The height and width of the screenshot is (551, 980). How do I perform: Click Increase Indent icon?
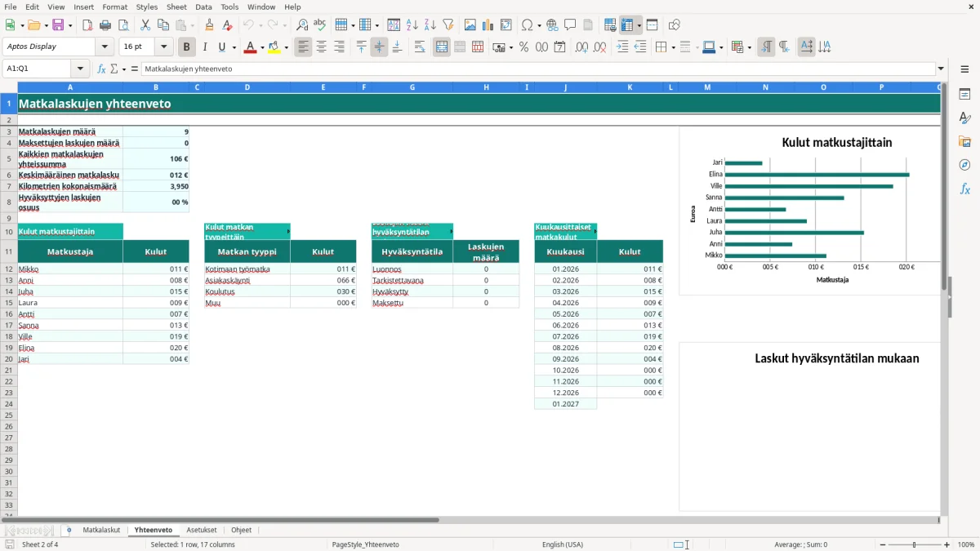tap(622, 47)
